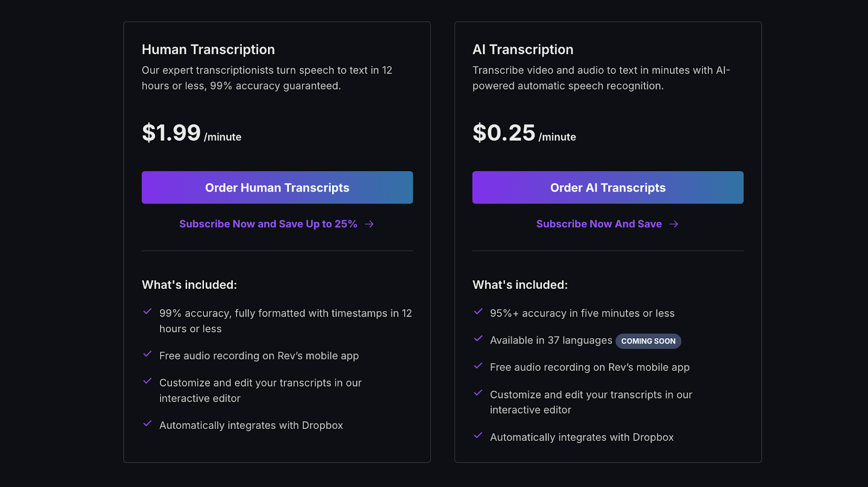Click checkmark beside AI plan interactive editor item
868x487 pixels.
click(478, 393)
